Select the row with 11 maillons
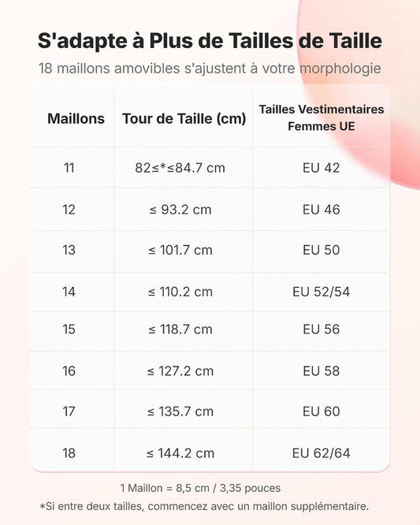Viewport: 420px width, 525px height. 210,168
